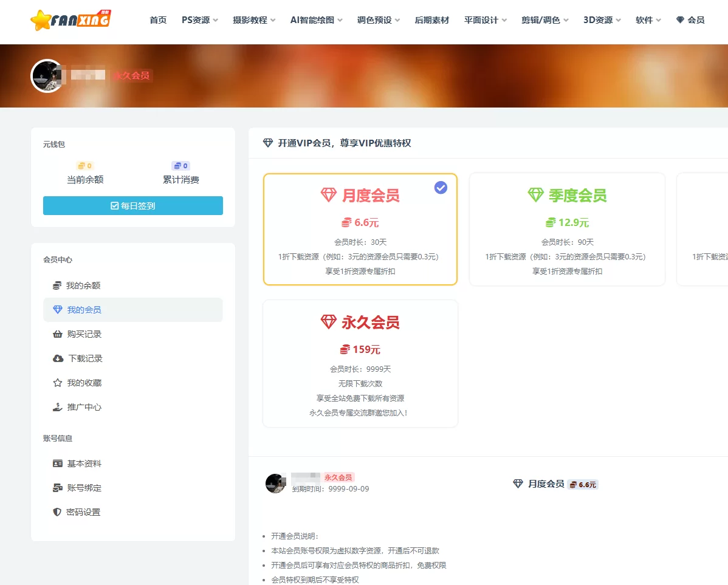Expand the 3D资源 dropdown chevron

(x=619, y=21)
